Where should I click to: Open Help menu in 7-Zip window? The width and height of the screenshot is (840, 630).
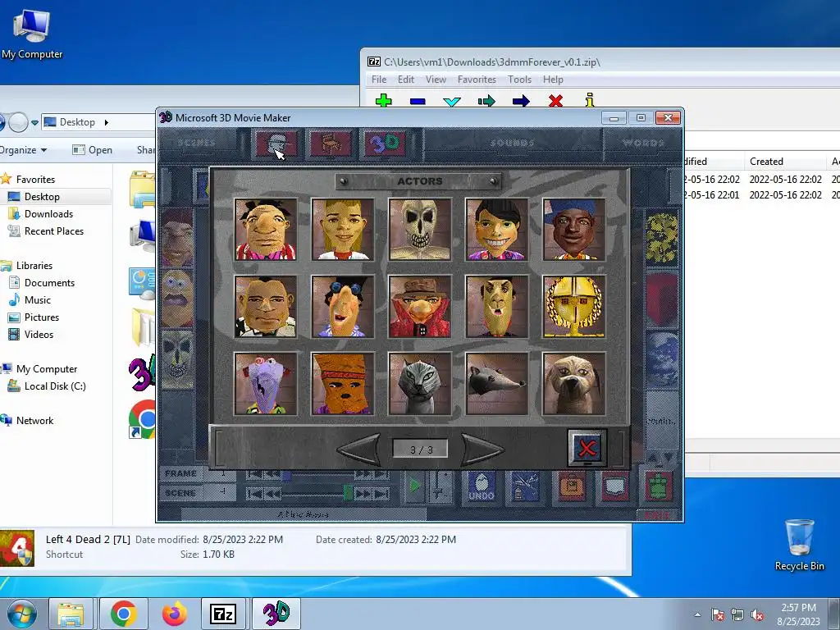[553, 80]
